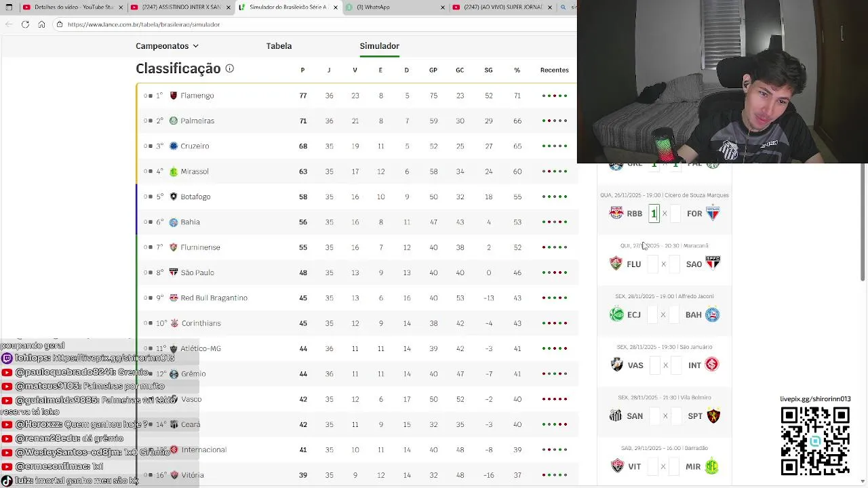Click the Recentes column header

point(554,70)
